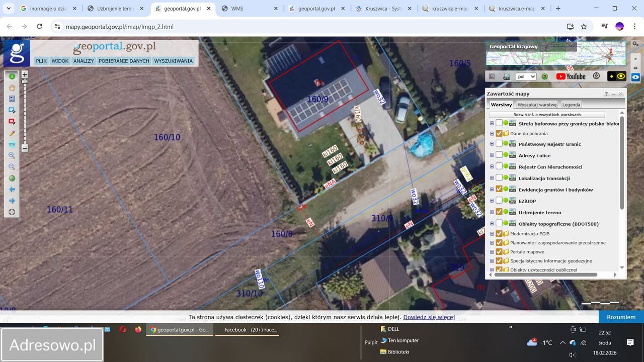Click 'Rozwiń inf. o wszystkich warstwach' button
This screenshot has width=644, height=362.
point(547,115)
